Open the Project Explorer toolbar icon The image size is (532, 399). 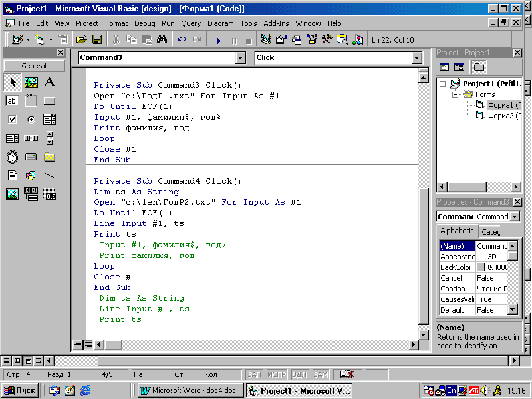click(266, 40)
